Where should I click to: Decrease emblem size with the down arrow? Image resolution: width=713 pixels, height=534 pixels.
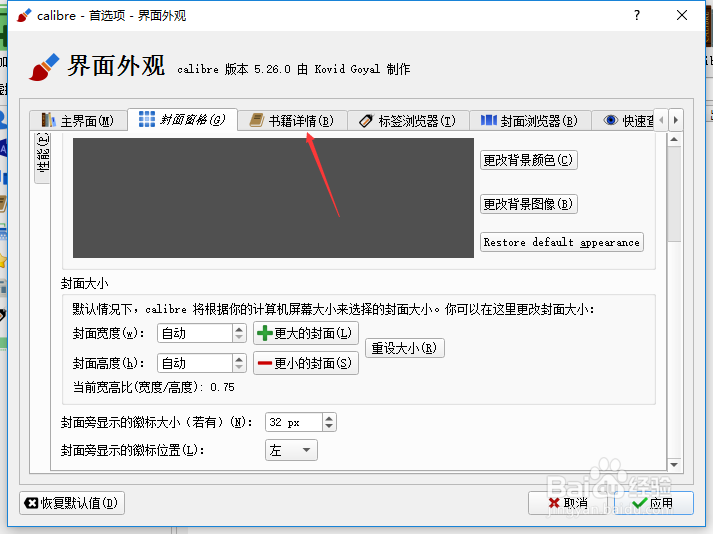pos(329,427)
